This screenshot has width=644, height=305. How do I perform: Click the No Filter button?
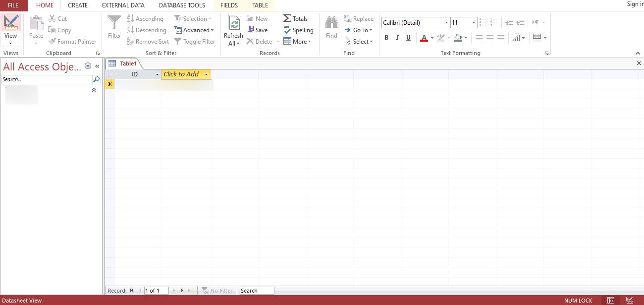tap(216, 291)
